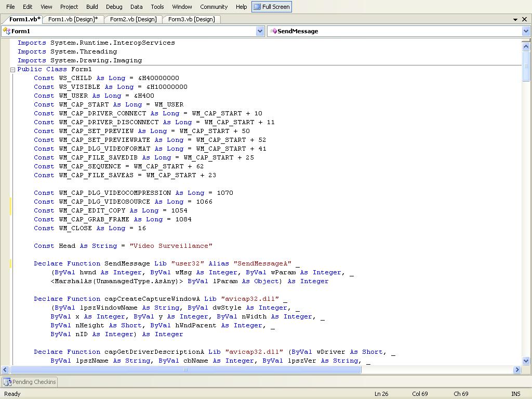532x399 pixels.
Task: Open the Tools menu
Action: click(157, 6)
